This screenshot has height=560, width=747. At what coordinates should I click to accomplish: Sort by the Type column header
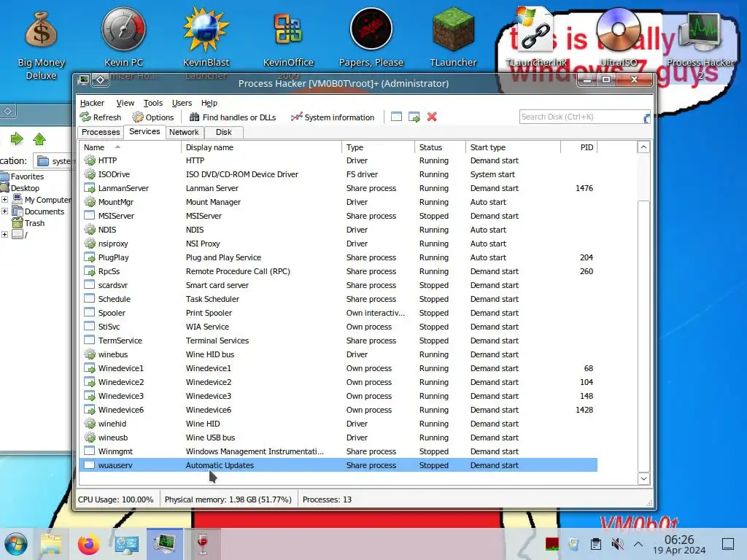pos(378,147)
